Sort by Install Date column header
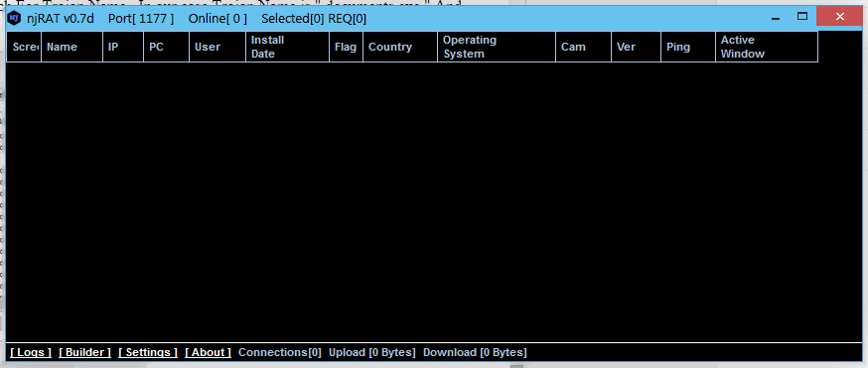Screen dimensions: 868x368 (287, 47)
